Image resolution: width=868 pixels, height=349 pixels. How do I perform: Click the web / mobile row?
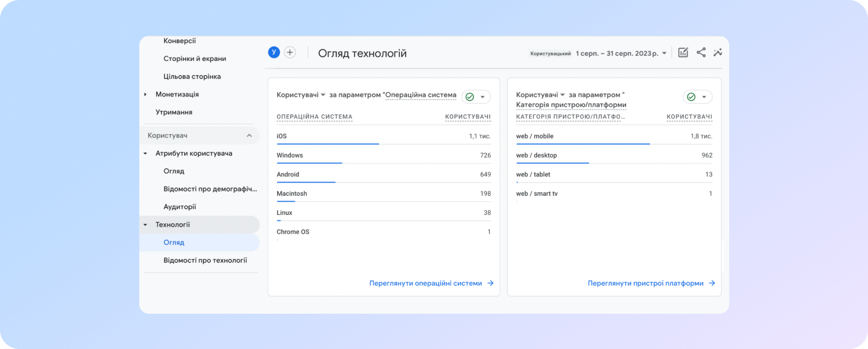(x=614, y=136)
